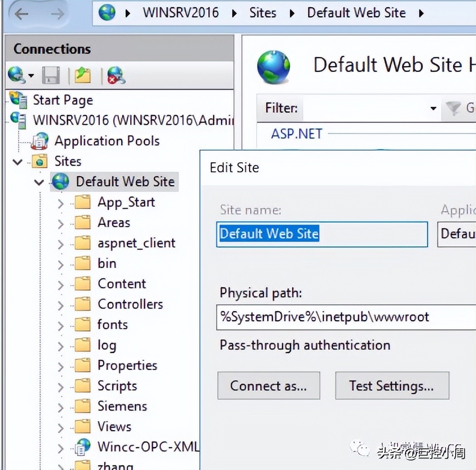
Task: Collapse the Sites node
Action: (17, 162)
